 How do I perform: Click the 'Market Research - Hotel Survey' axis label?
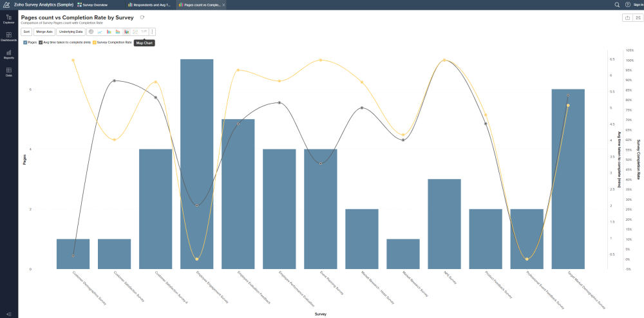pos(377,287)
